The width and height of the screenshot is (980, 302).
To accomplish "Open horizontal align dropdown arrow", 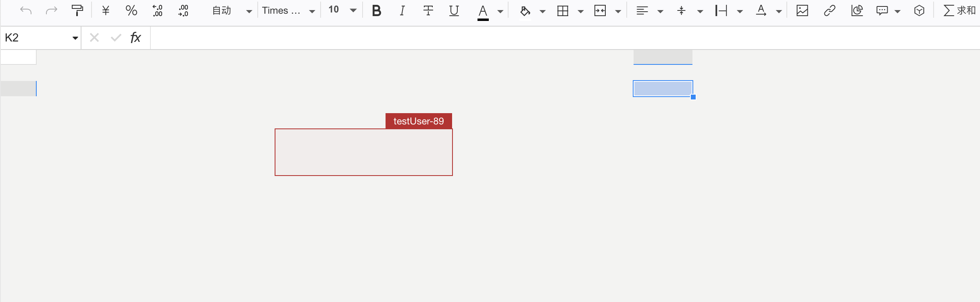I will [661, 11].
